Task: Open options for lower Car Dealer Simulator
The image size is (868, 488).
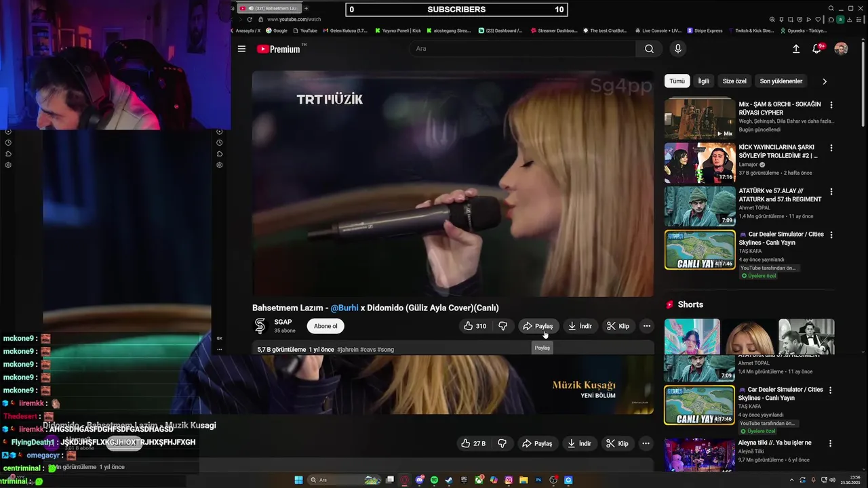Action: [x=831, y=390]
